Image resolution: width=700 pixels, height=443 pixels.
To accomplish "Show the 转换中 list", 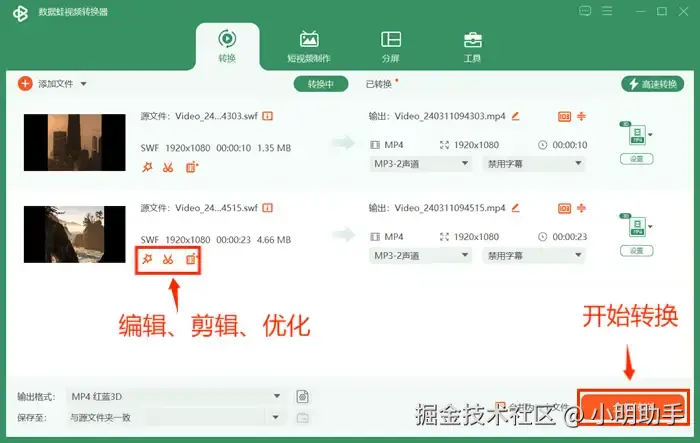I will pyautogui.click(x=321, y=84).
